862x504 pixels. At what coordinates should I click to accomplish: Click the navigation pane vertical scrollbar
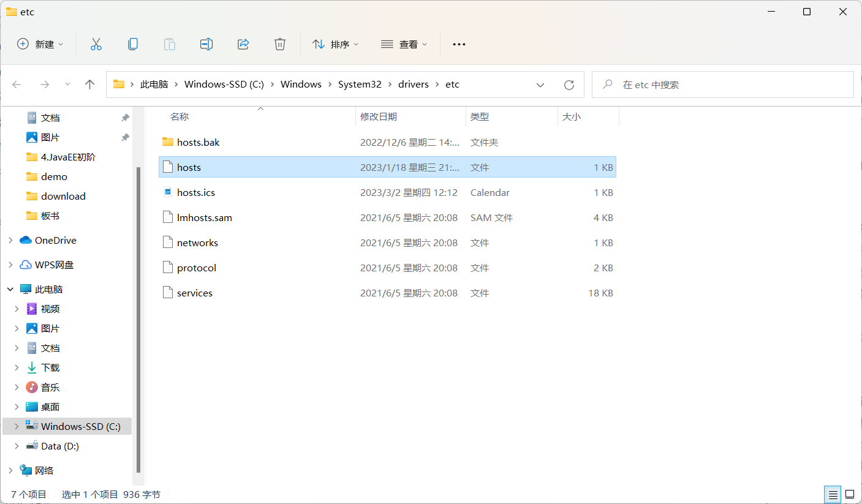[138, 318]
